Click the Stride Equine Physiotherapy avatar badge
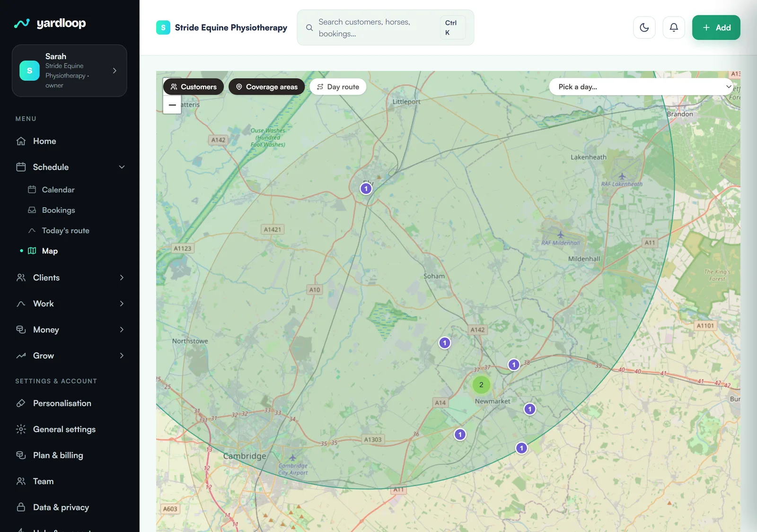 coord(163,27)
